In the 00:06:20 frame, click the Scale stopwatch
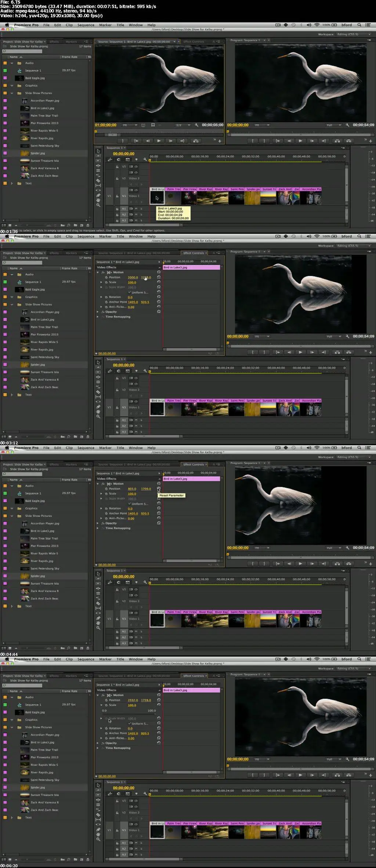376x868 pixels. 106,705
